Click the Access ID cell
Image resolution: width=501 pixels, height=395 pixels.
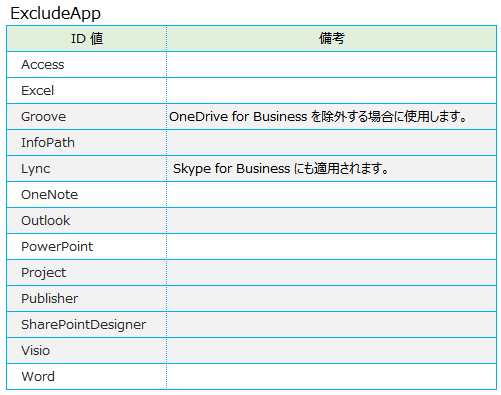tap(87, 65)
